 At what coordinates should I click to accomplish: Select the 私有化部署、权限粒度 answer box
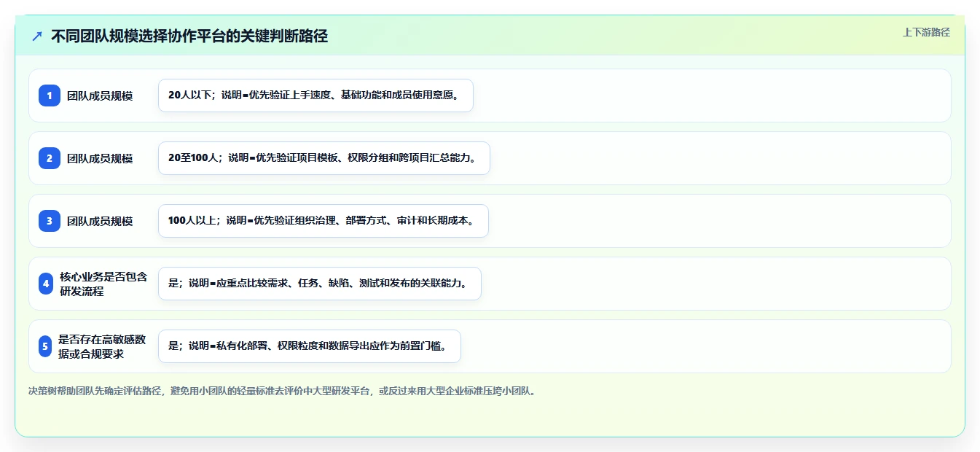pos(310,346)
